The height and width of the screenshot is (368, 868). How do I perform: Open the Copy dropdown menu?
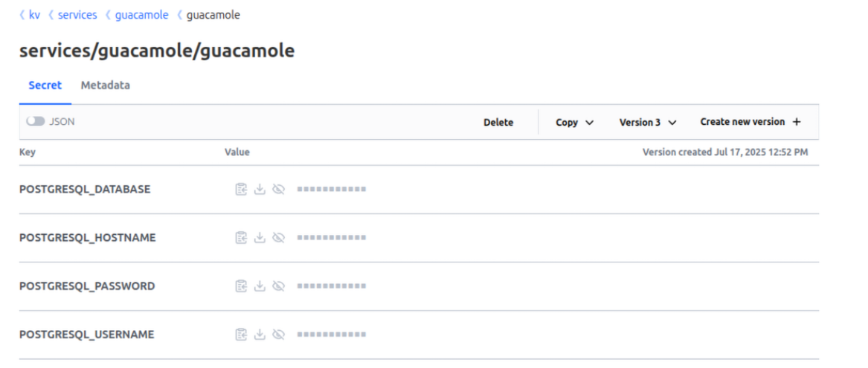pos(574,123)
